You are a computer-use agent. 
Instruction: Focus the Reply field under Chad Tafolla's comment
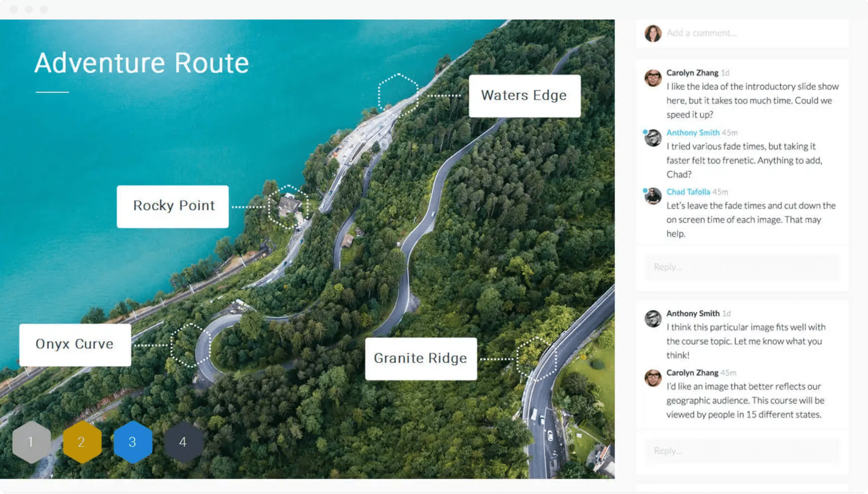743,267
